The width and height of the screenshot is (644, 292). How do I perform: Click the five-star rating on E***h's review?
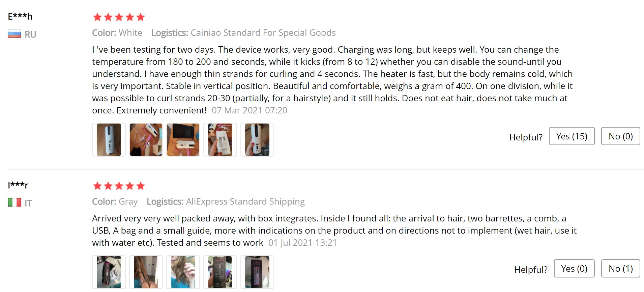click(119, 17)
